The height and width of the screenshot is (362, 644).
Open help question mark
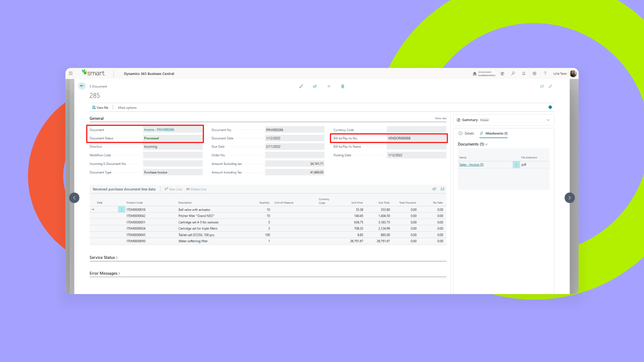pos(545,73)
